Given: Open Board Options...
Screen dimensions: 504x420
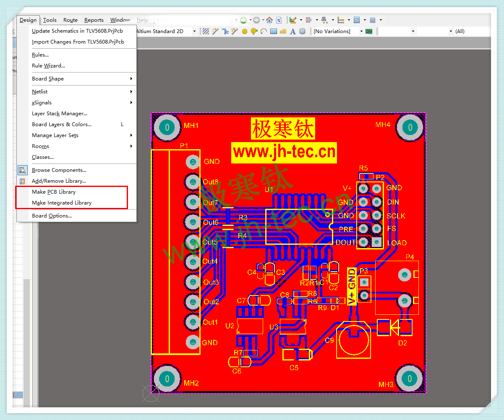Looking at the screenshot, I should [x=77, y=216].
